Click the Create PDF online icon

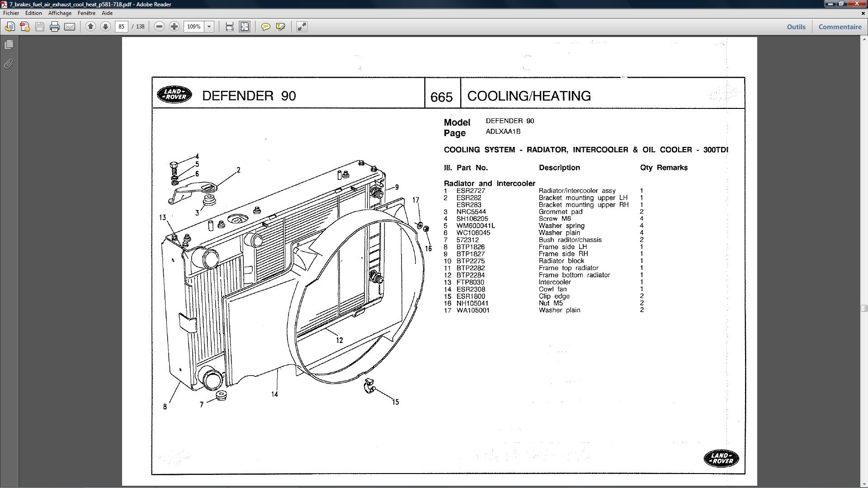[25, 27]
